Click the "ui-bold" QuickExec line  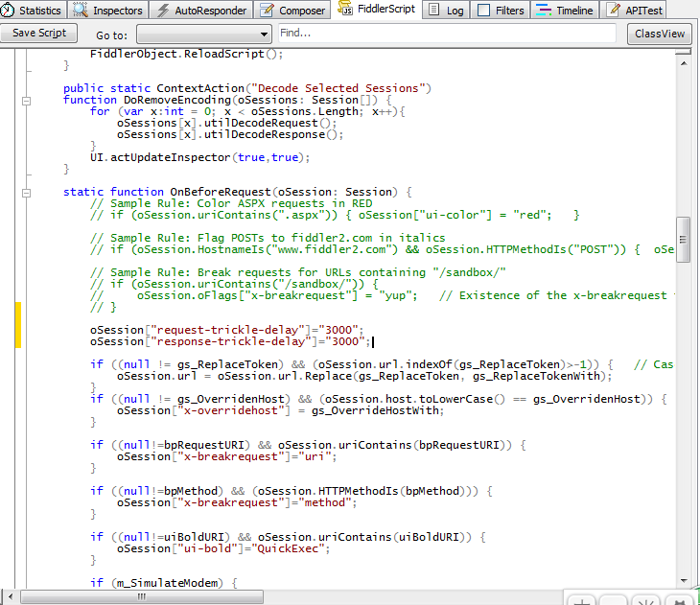[x=223, y=548]
